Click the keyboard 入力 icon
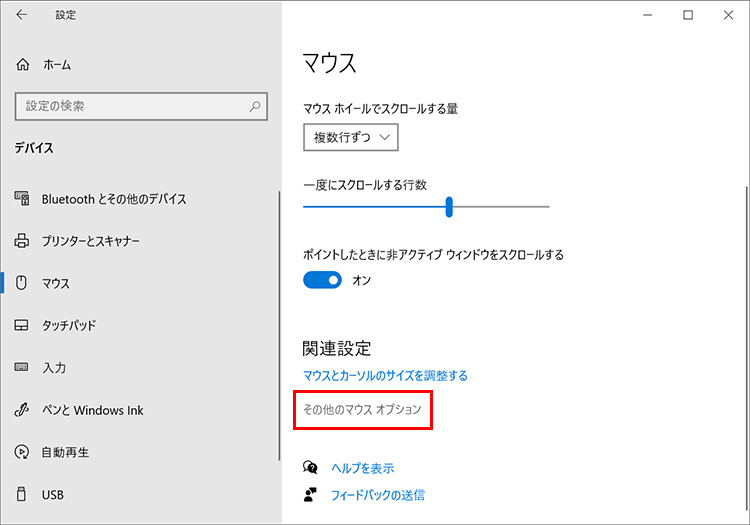Image resolution: width=750 pixels, height=525 pixels. click(23, 368)
